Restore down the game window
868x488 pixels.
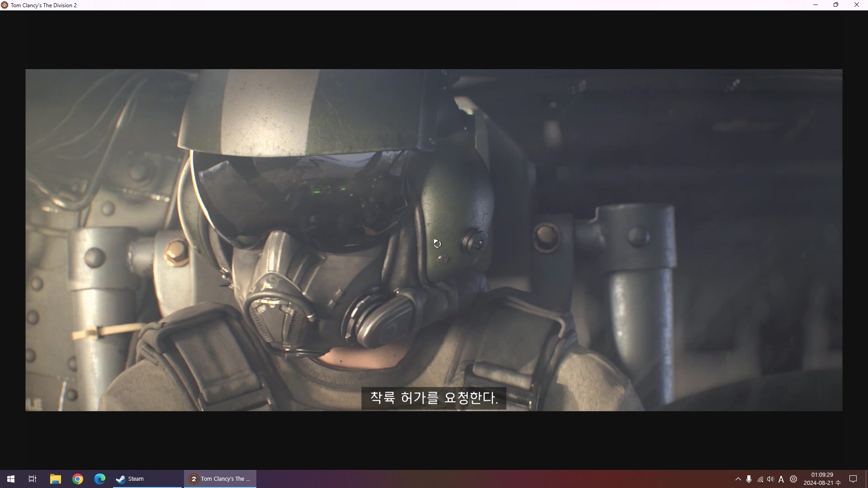tap(836, 5)
